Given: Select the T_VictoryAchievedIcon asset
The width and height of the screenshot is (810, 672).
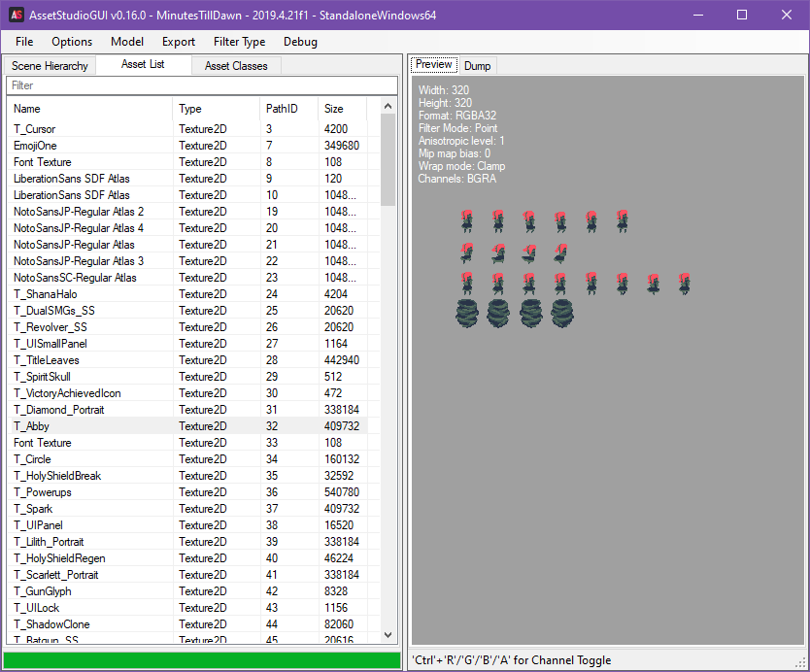Looking at the screenshot, I should [187, 393].
